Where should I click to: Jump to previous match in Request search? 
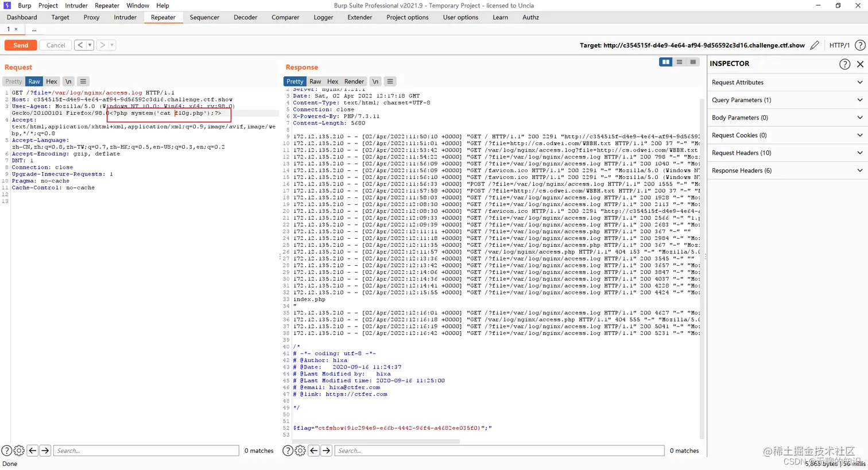pos(33,451)
